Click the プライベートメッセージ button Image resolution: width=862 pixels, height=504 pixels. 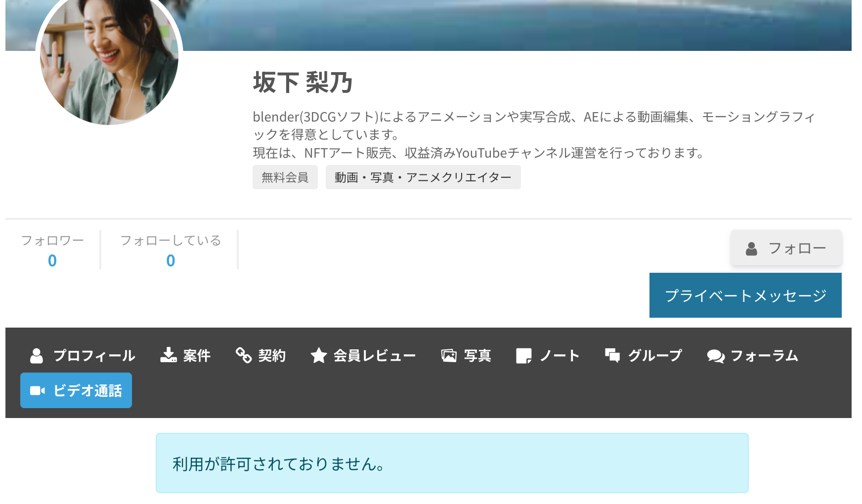[x=745, y=295]
